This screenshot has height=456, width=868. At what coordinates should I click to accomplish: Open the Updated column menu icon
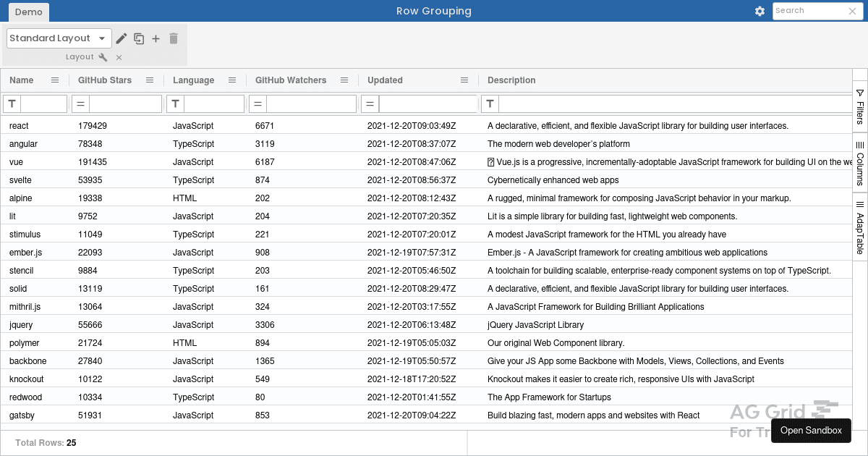[465, 80]
